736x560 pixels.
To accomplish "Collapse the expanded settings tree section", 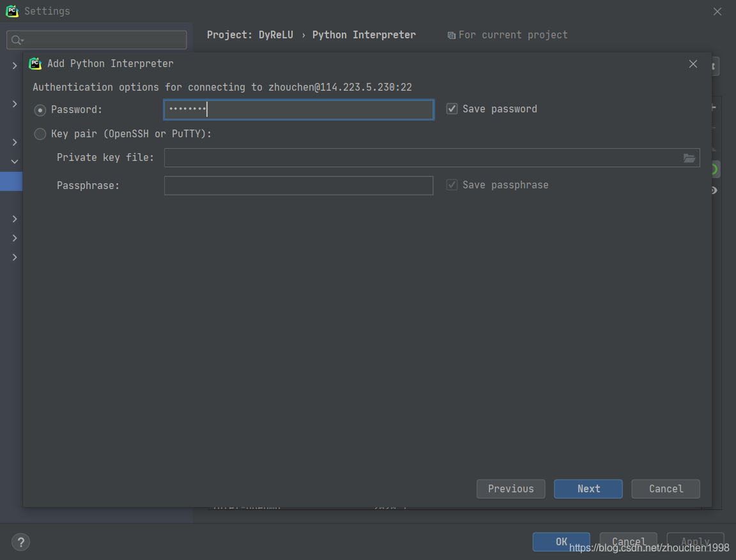I will point(15,162).
